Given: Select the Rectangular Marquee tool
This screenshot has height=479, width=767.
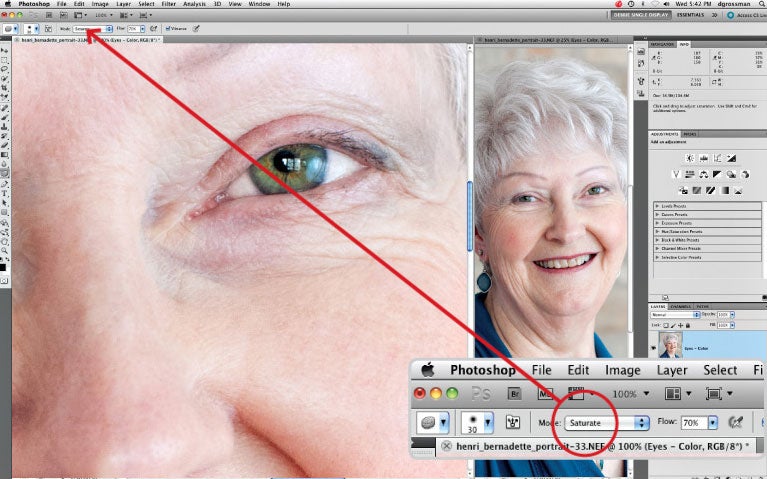Looking at the screenshot, I should coord(5,60).
